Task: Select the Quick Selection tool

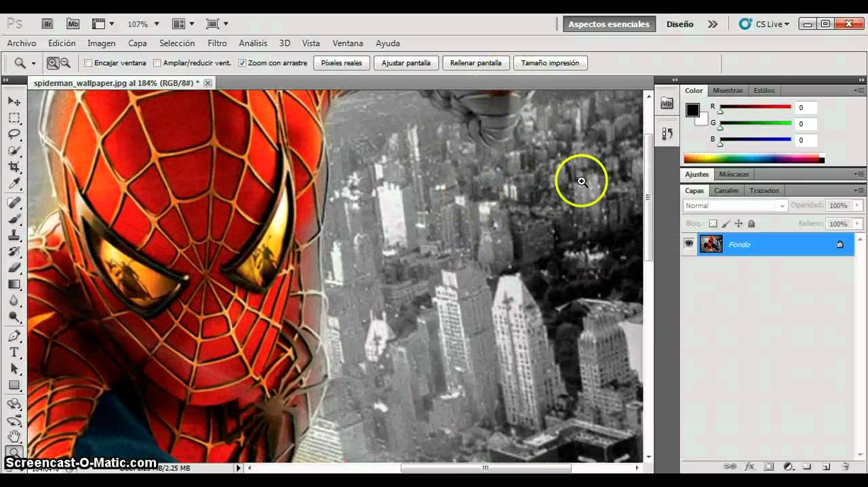Action: (x=14, y=151)
